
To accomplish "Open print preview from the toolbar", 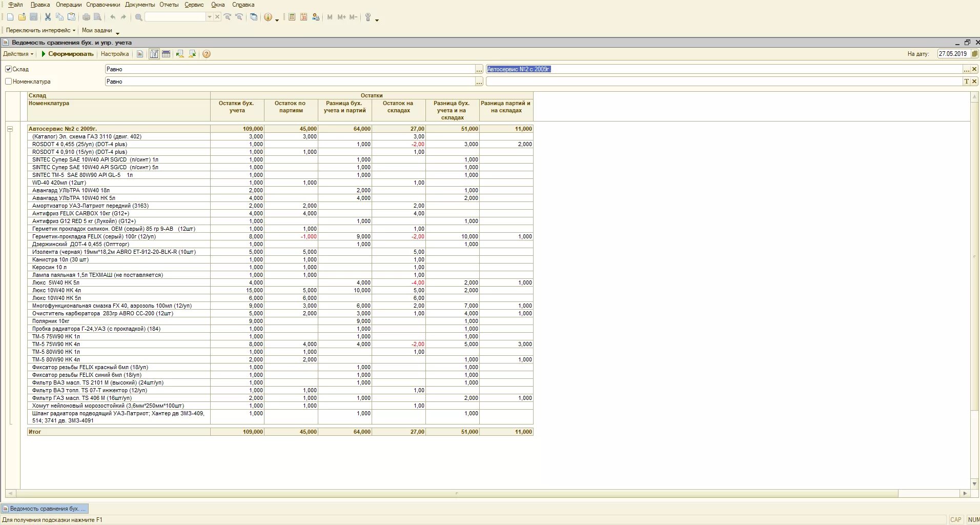I will [x=98, y=17].
